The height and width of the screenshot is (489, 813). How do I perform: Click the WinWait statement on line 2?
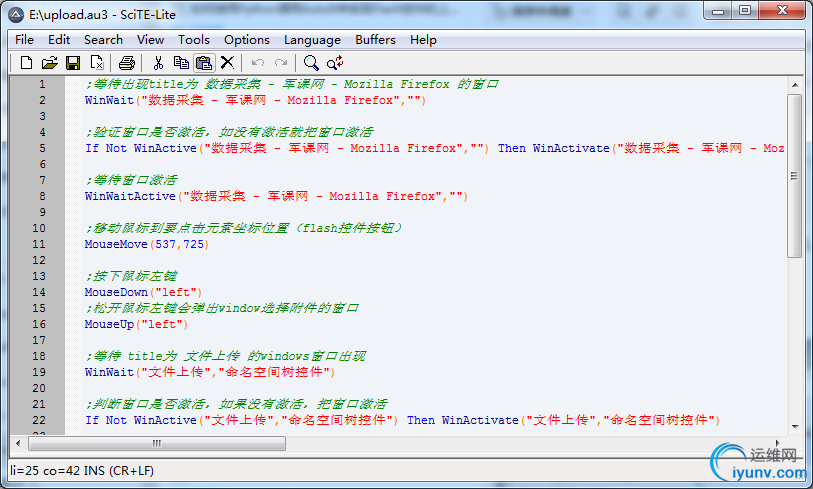point(255,101)
